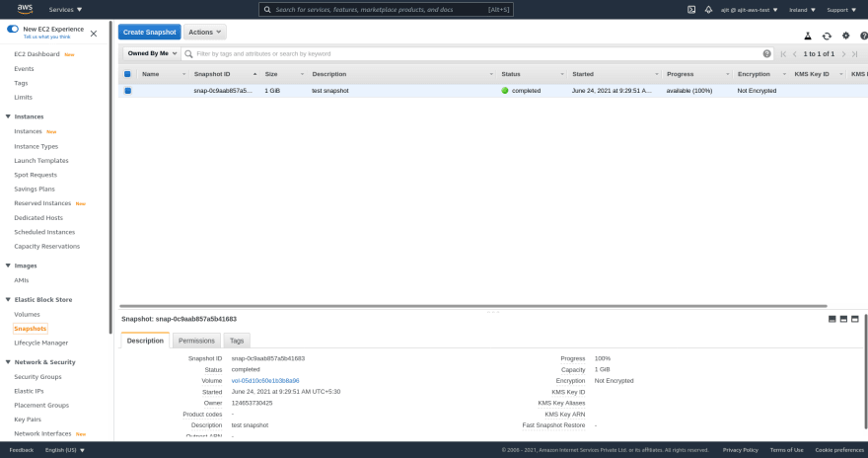Click the AWS logo home icon

25,9
